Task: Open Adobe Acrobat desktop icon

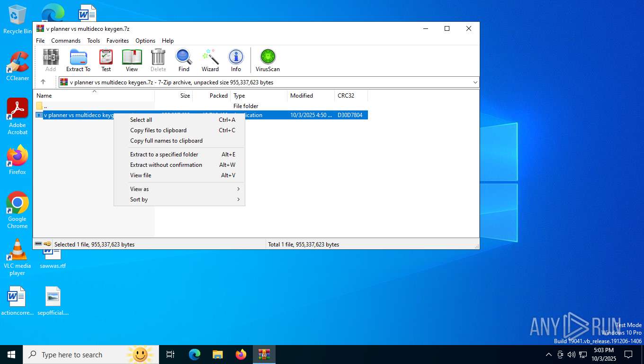Action: click(18, 117)
